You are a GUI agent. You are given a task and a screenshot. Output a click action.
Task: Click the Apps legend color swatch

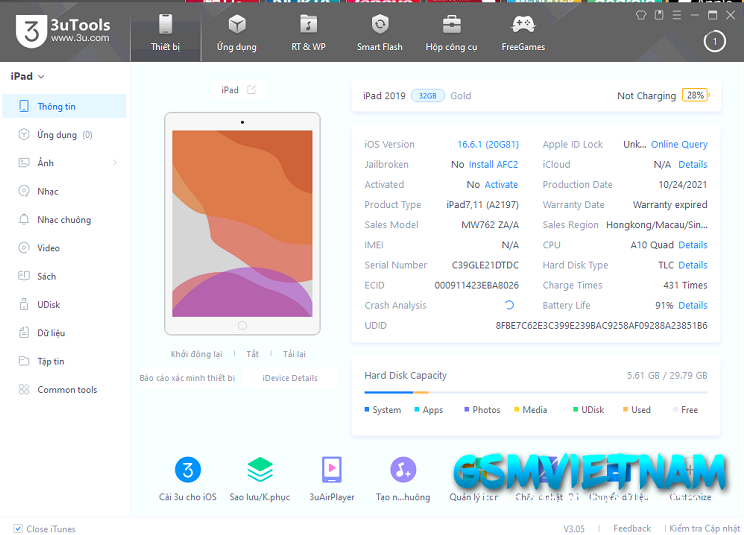click(417, 409)
